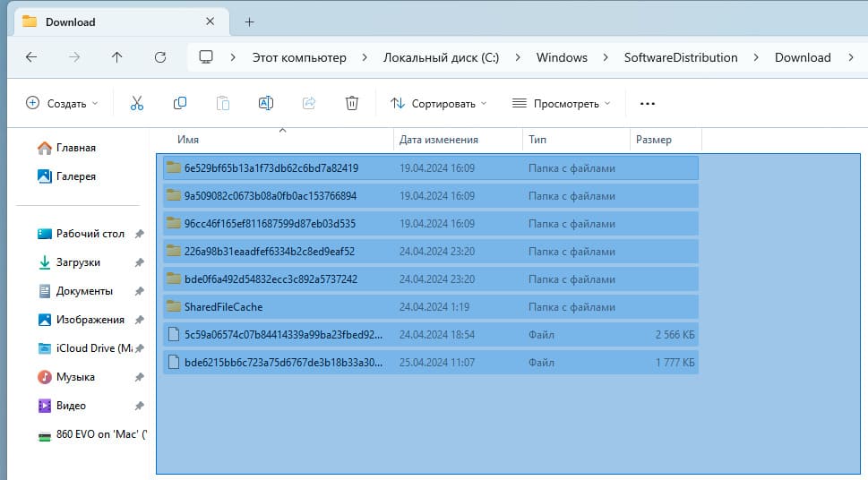Open the Создать dropdown menu
This screenshot has width=868, height=480.
pyautogui.click(x=62, y=104)
